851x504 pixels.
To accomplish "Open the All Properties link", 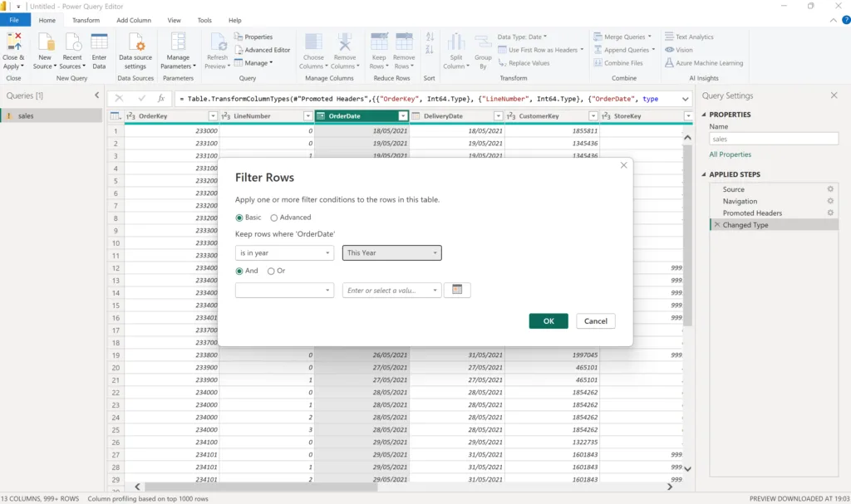I will click(730, 154).
